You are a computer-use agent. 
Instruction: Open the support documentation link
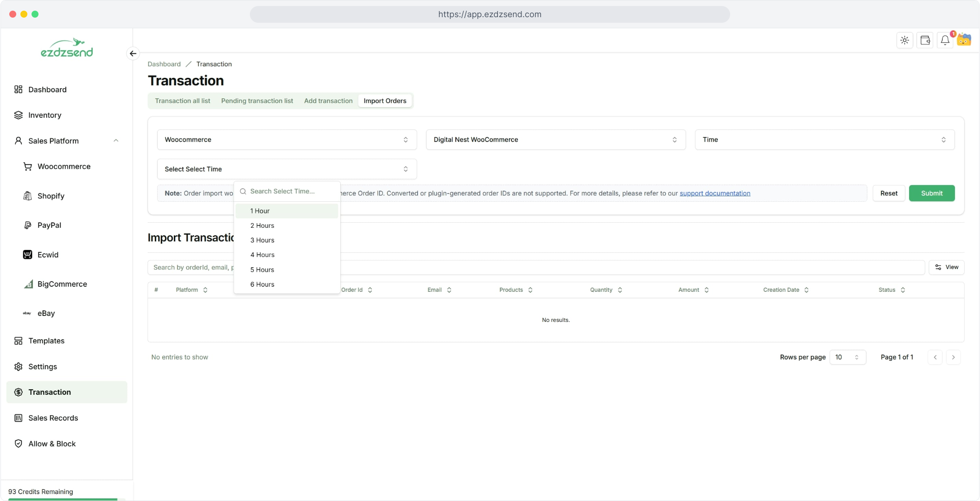(x=715, y=193)
